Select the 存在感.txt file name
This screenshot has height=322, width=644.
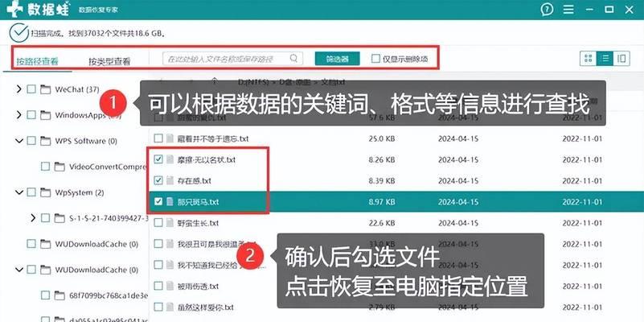pyautogui.click(x=195, y=180)
